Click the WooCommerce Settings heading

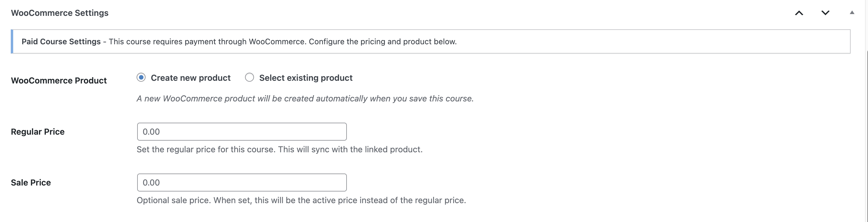coord(60,13)
